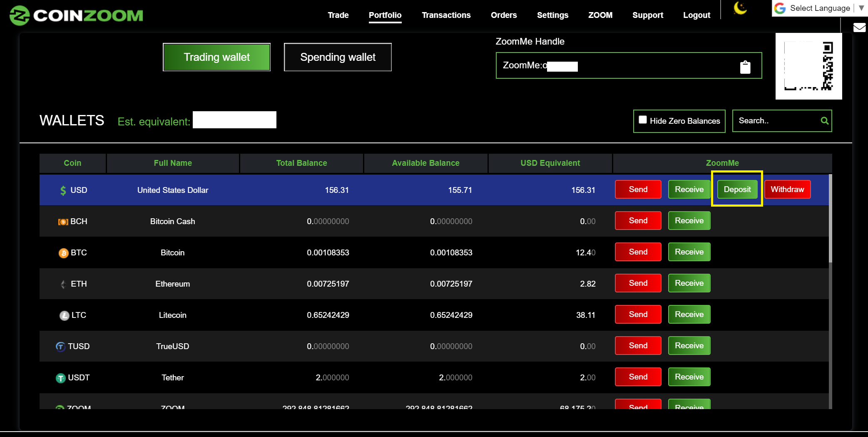The height and width of the screenshot is (437, 868).
Task: Click the Full Name column header
Action: click(x=173, y=163)
